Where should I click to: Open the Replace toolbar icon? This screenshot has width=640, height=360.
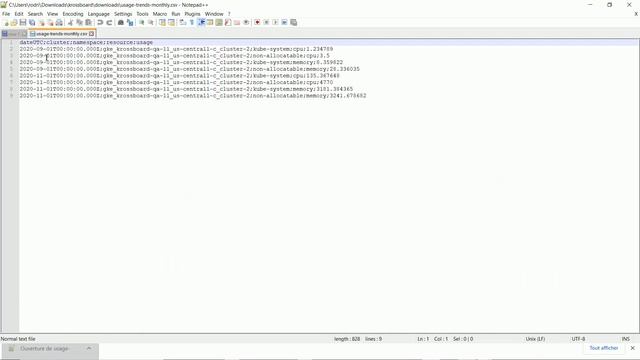click(130, 22)
